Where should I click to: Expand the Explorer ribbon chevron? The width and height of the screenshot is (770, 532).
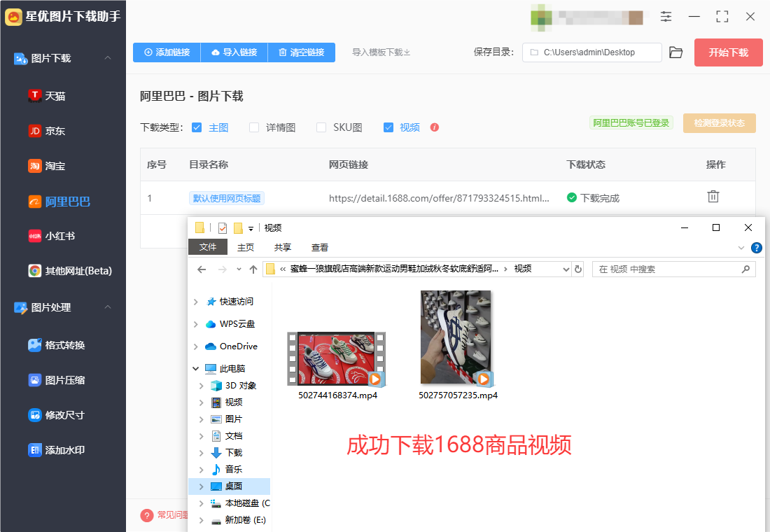coord(741,248)
